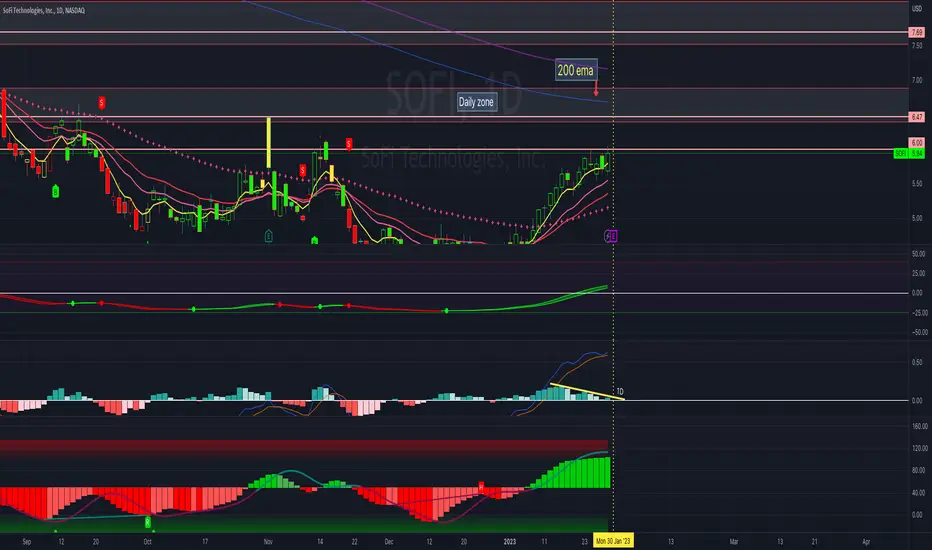
Task: Click the Apr label on the time axis
Action: (x=866, y=542)
